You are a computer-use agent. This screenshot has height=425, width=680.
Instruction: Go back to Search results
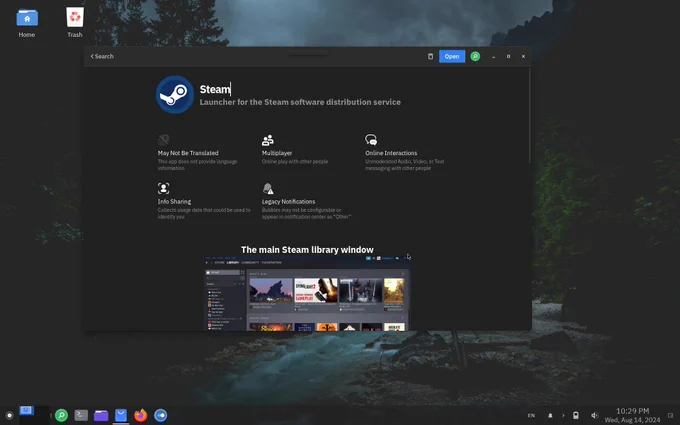102,56
